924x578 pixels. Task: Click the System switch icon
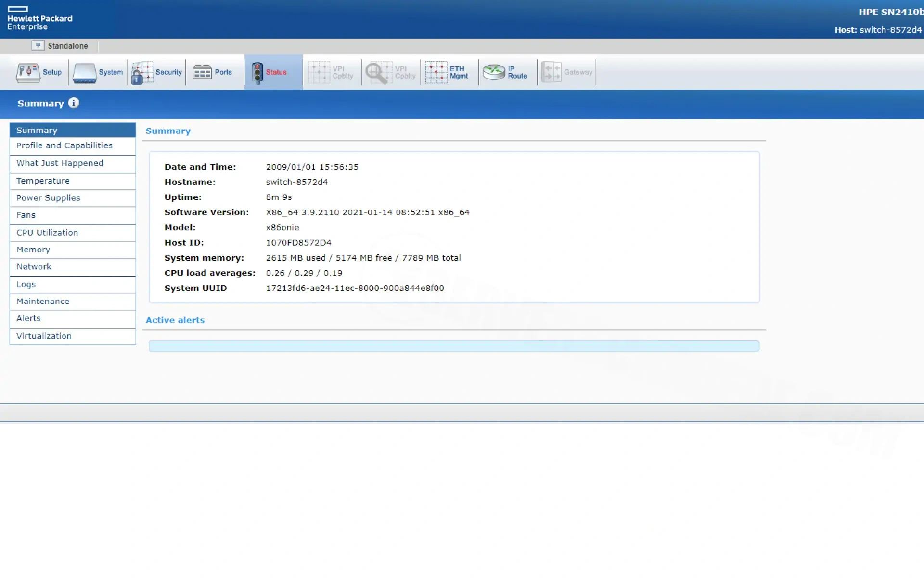85,73
